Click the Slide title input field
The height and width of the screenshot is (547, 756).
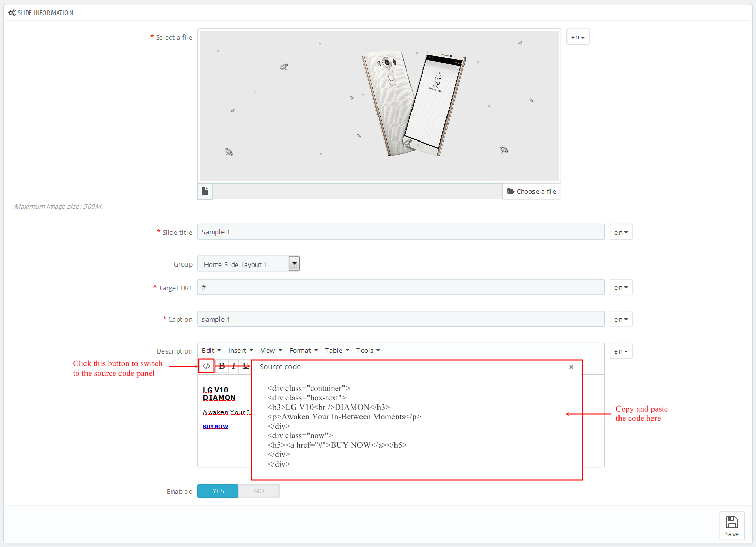click(401, 232)
